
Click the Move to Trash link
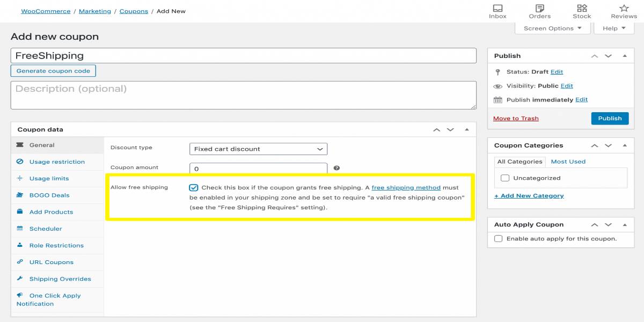click(516, 119)
